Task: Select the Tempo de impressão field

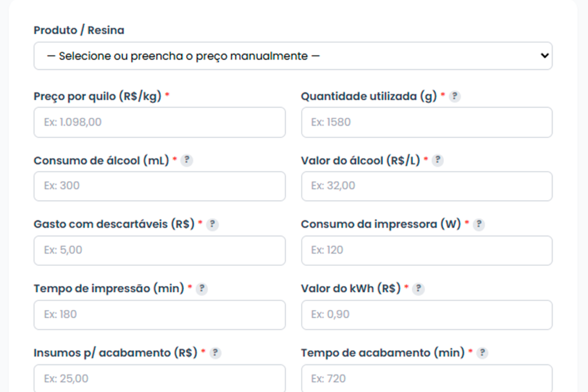Action: tap(160, 315)
